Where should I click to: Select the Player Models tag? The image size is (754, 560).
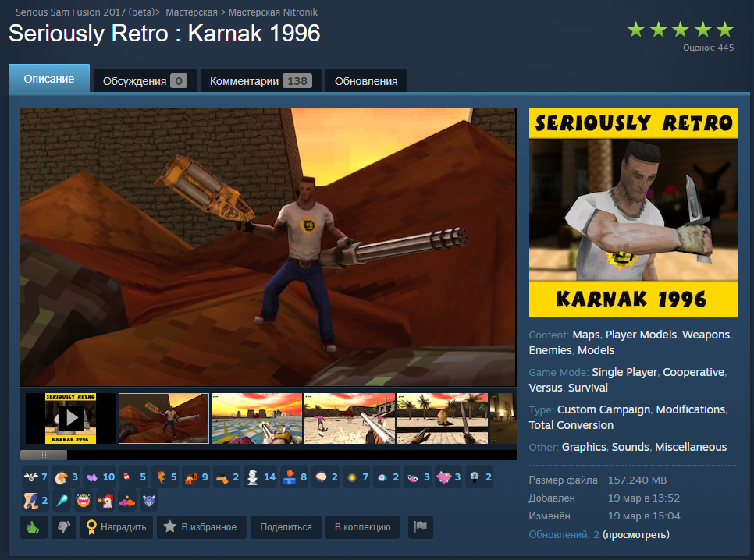(x=641, y=335)
